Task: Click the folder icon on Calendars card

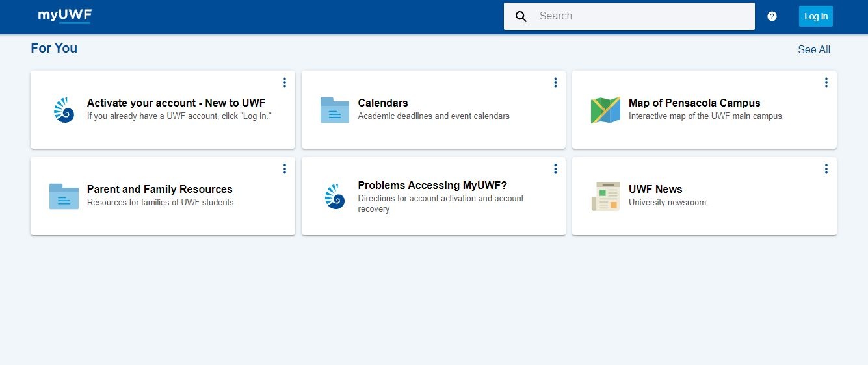Action: [335, 110]
